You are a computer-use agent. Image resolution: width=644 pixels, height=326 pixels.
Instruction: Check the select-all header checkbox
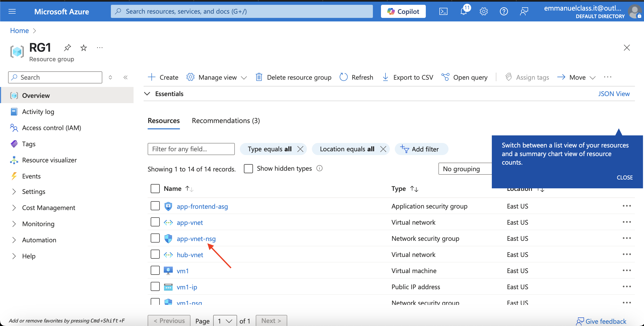[155, 189]
